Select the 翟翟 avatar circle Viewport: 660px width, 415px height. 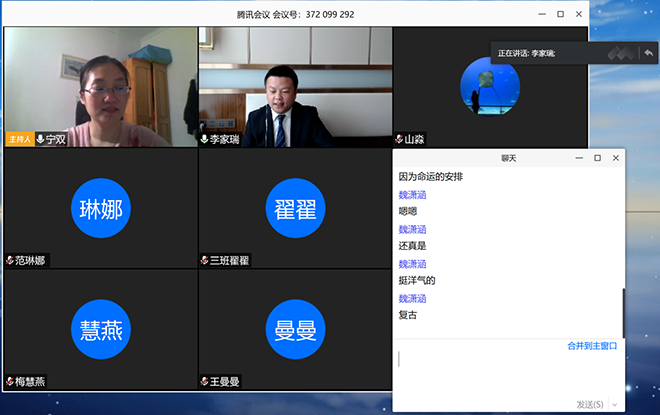295,208
